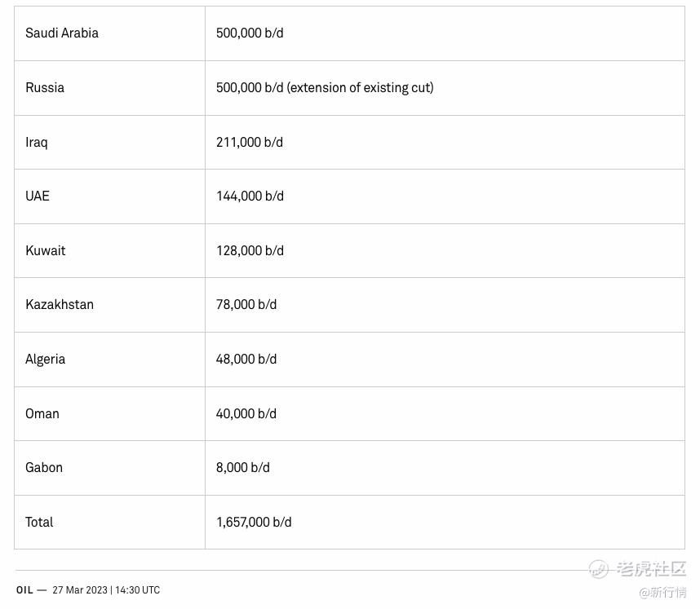Viewport: 700px width, 609px height.
Task: Click Russia's 500,000 b/d extension text
Action: [x=325, y=87]
